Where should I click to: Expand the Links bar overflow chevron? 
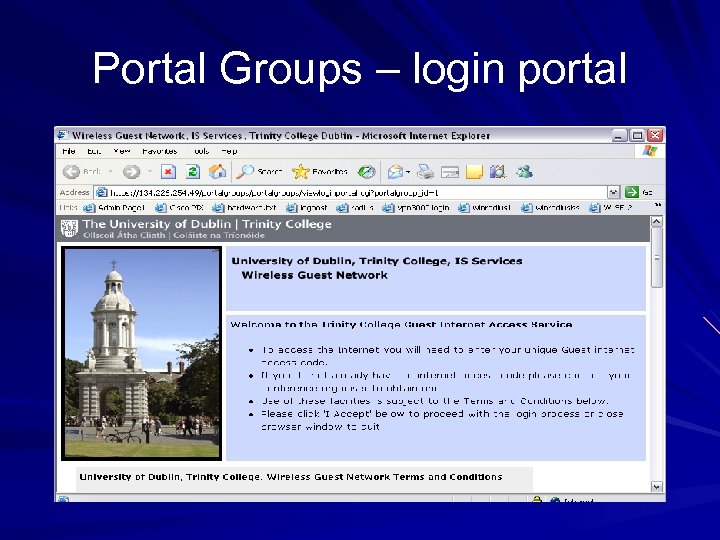(x=658, y=206)
